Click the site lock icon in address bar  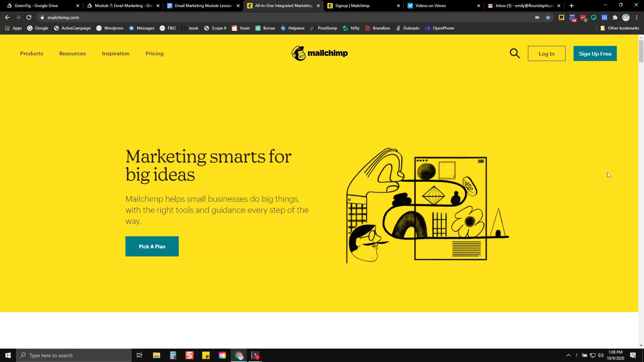[42, 17]
